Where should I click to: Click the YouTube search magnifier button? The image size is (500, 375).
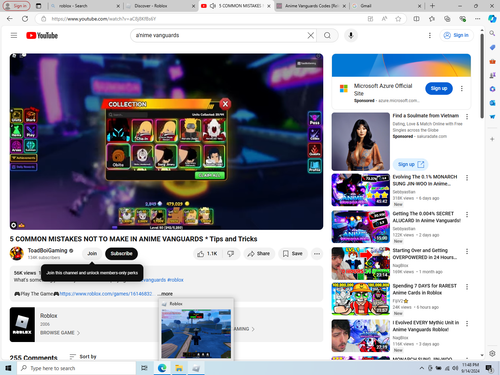327,35
